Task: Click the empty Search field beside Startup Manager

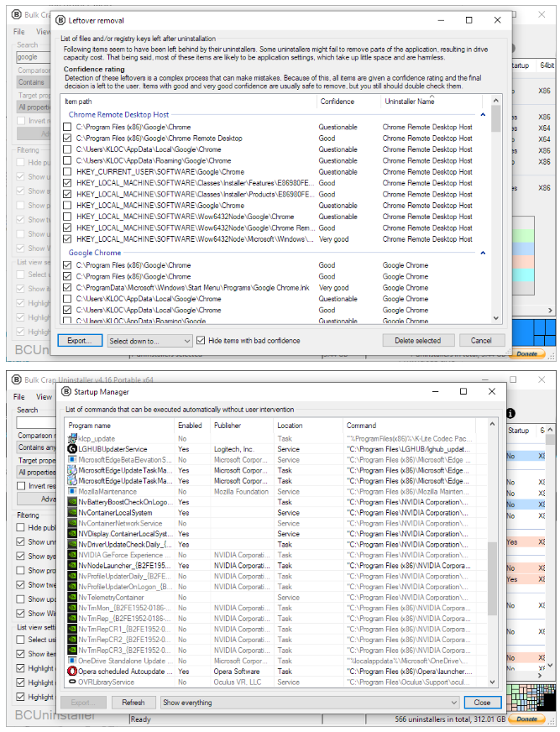Action: click(36, 422)
